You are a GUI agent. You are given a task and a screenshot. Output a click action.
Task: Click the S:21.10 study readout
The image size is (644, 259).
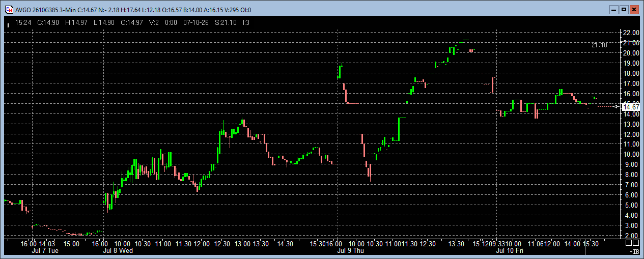coord(226,22)
